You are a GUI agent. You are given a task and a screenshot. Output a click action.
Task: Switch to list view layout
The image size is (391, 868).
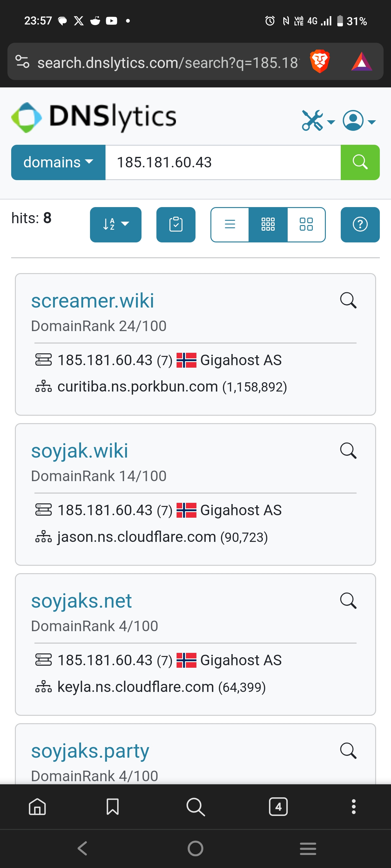(230, 224)
